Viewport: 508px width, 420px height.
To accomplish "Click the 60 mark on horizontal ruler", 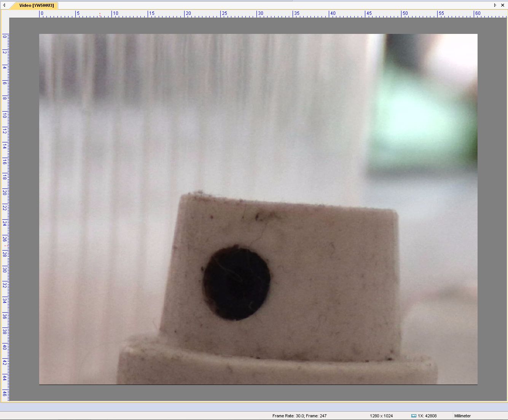I will [x=478, y=13].
